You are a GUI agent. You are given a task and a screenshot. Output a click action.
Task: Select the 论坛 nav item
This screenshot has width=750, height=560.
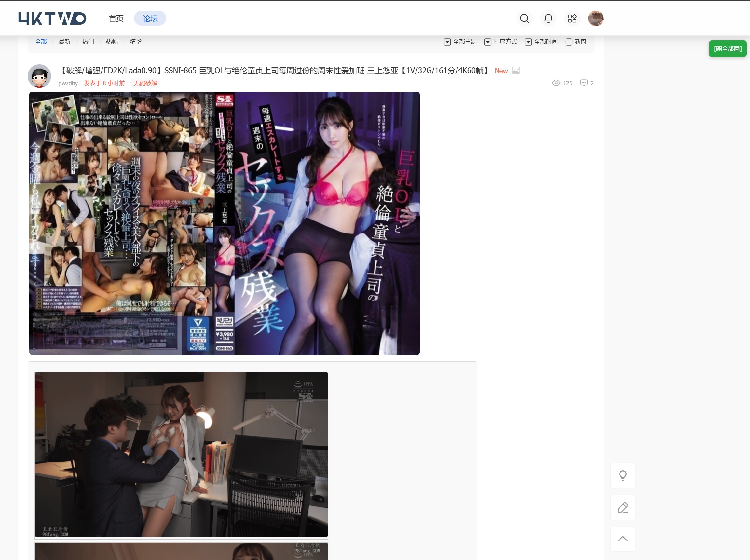150,19
